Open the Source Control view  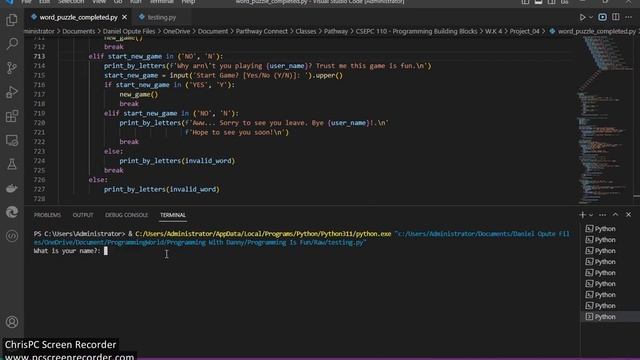click(12, 68)
